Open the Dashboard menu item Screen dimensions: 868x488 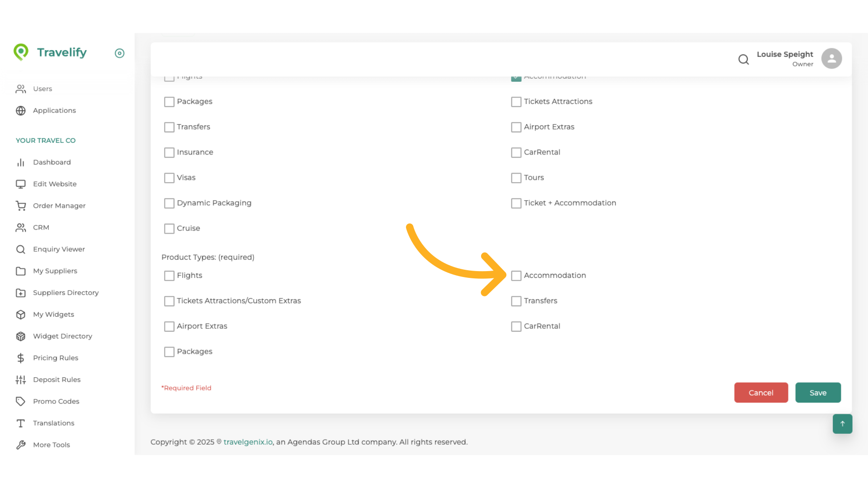point(52,162)
